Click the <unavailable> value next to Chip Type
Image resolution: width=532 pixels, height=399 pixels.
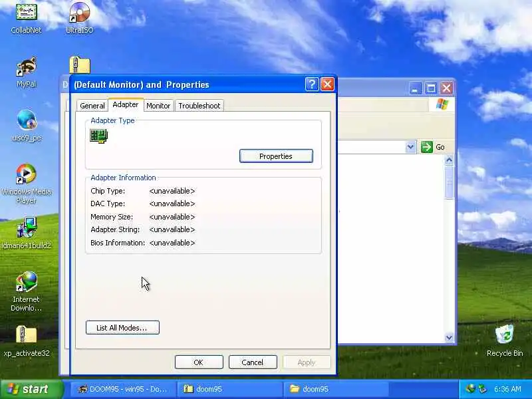click(x=172, y=191)
